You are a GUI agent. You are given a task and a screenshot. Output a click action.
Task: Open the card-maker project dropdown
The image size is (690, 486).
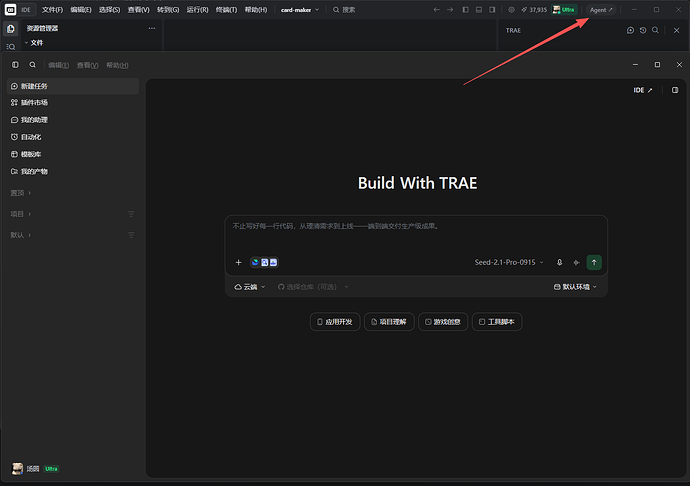click(x=300, y=10)
